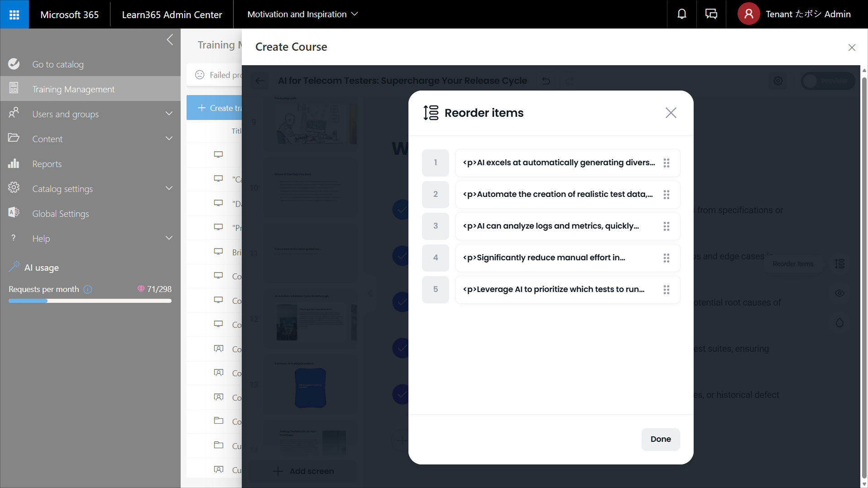Go to Reports in sidebar

click(47, 164)
